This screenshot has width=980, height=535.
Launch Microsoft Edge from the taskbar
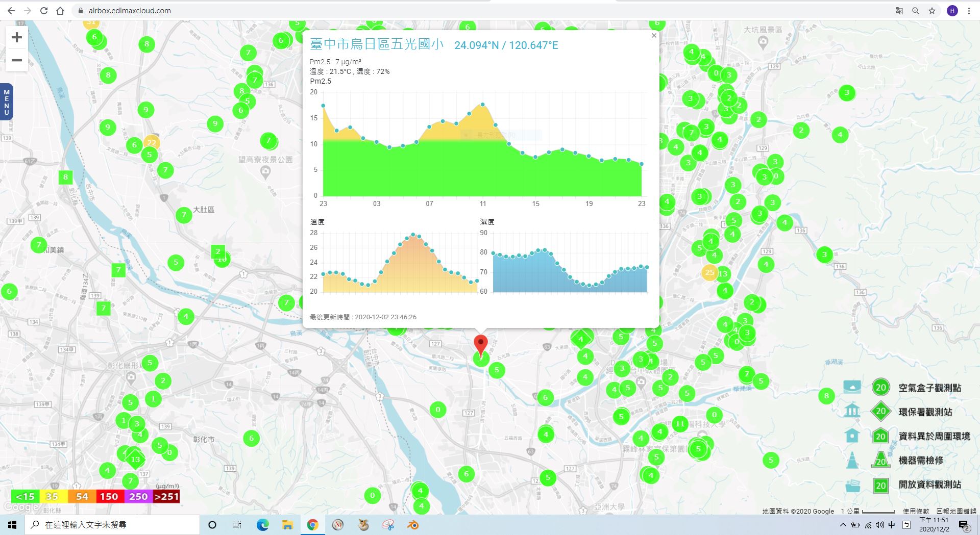coord(262,525)
